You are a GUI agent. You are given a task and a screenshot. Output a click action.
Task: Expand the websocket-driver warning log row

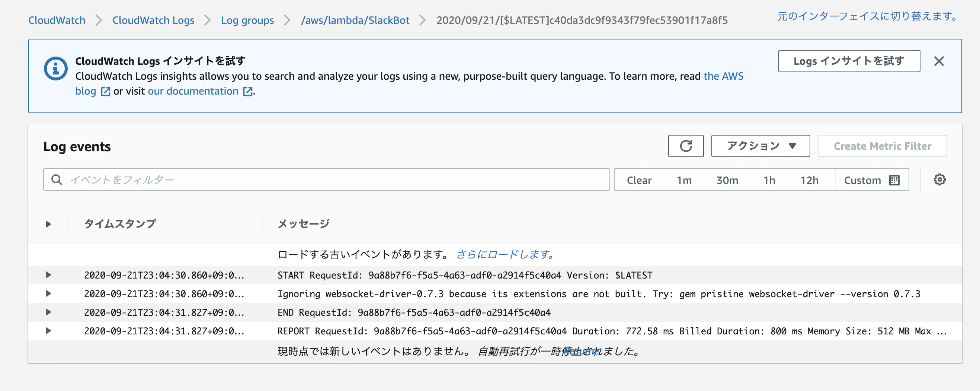click(48, 293)
